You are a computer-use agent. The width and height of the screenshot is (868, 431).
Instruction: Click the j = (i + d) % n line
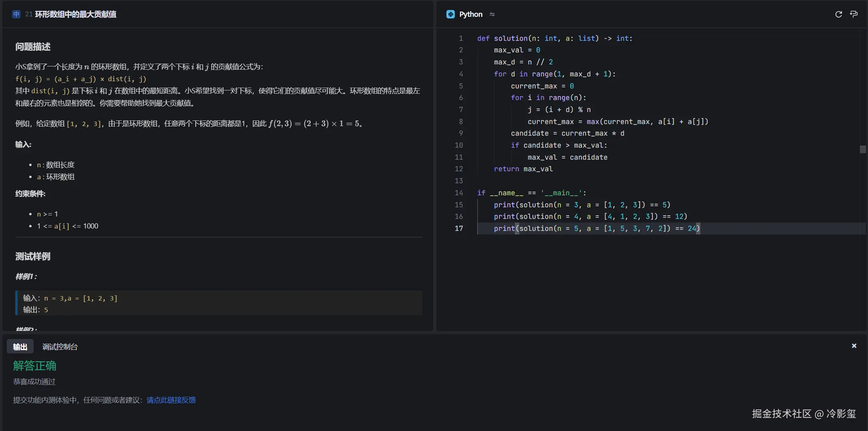click(559, 110)
